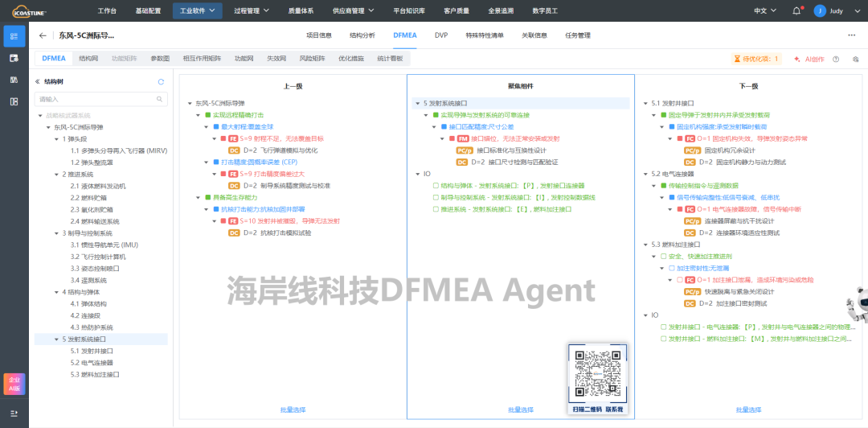Click the PC/p badge for 接口标准化与互换性设计
This screenshot has width=868, height=428.
point(464,150)
